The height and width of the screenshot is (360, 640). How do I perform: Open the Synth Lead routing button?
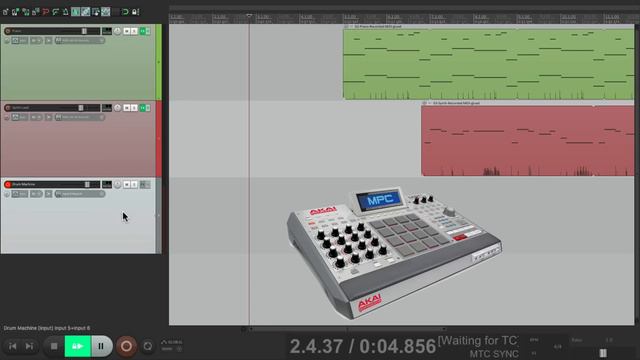pyautogui.click(x=107, y=108)
